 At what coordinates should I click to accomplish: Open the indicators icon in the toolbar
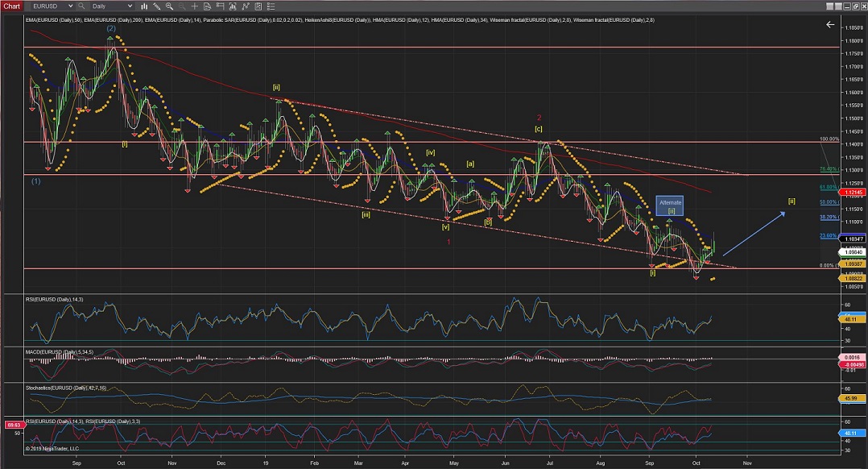(233, 6)
